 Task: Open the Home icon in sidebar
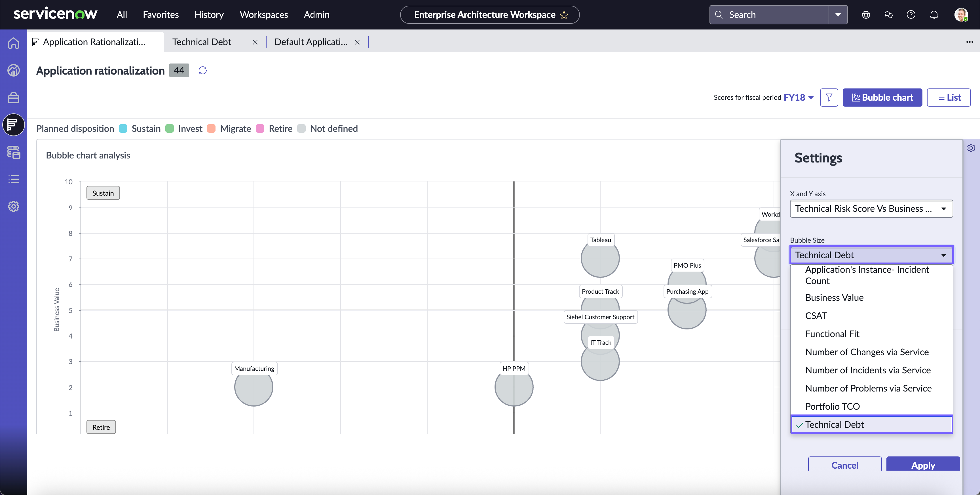click(x=14, y=43)
